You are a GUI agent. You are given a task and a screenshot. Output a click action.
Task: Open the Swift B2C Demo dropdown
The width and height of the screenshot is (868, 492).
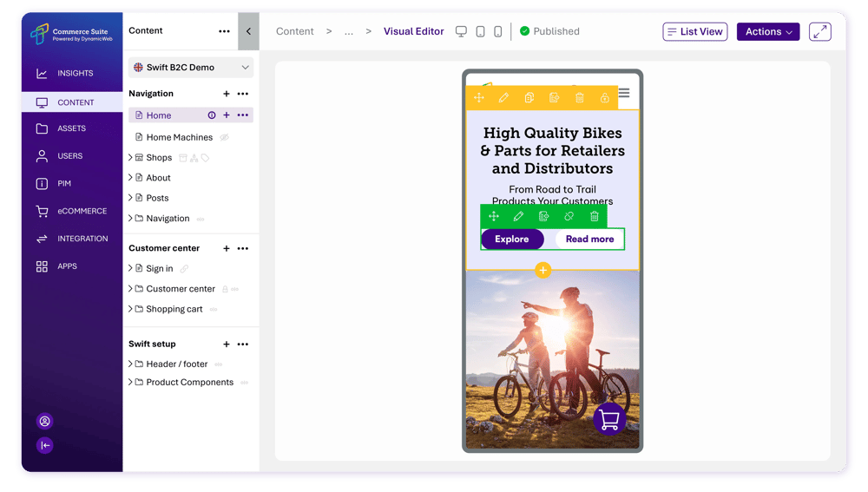click(x=191, y=68)
